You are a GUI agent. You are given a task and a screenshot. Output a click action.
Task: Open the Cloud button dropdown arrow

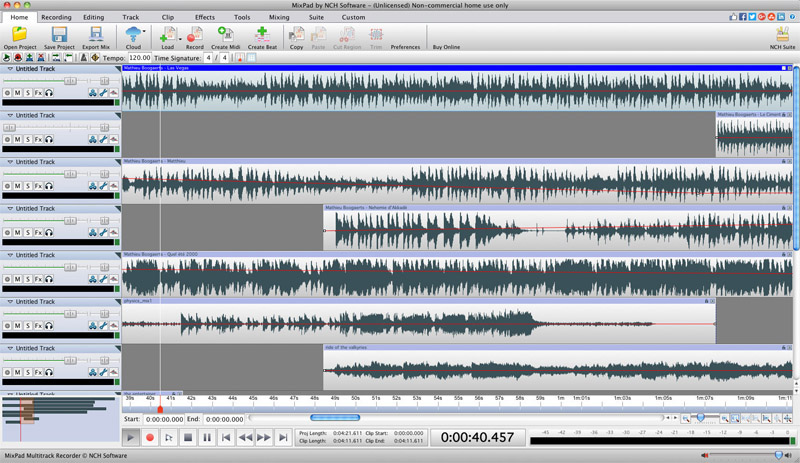coord(144,32)
